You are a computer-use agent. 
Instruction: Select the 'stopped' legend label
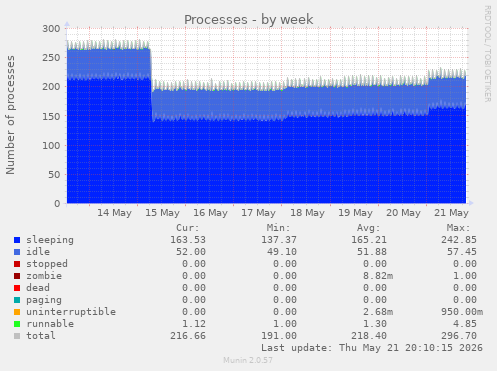pyautogui.click(x=47, y=264)
